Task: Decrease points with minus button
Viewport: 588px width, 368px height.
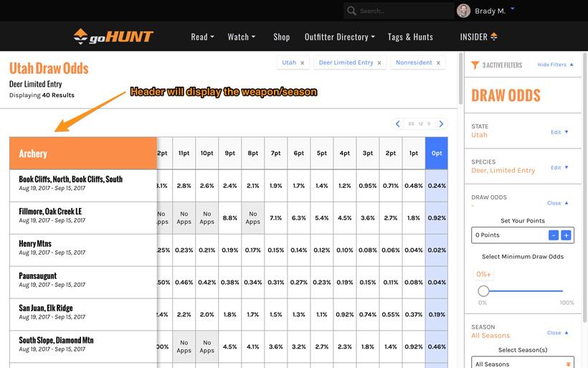Action: pos(554,235)
